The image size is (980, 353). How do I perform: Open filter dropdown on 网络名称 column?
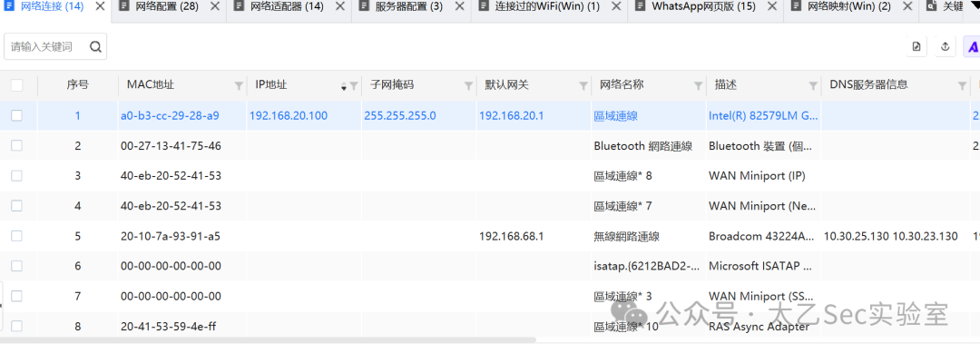coord(698,85)
